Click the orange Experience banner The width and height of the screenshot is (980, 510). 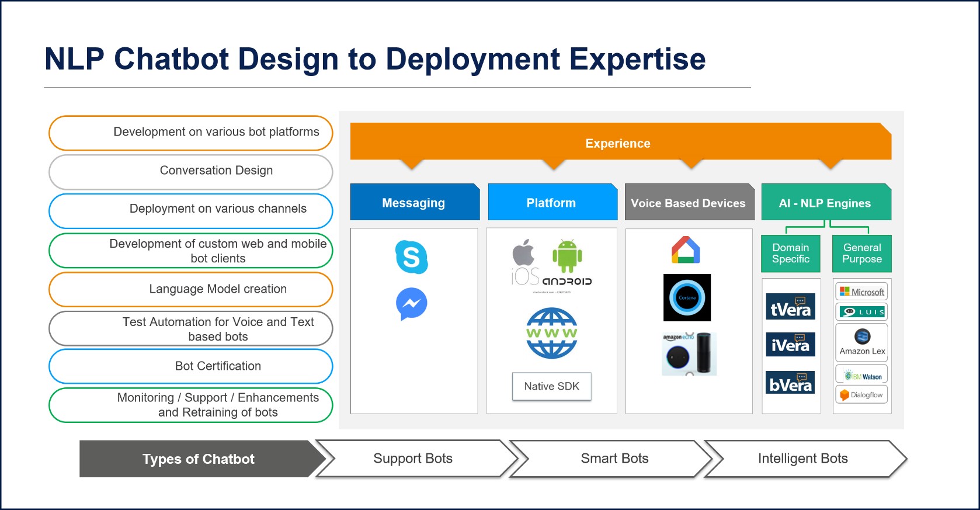pyautogui.click(x=618, y=143)
